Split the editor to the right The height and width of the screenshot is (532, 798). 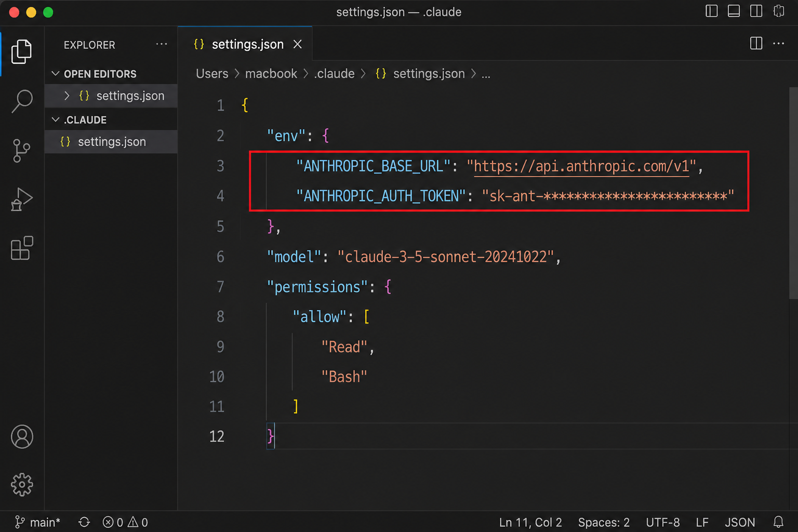pos(756,43)
